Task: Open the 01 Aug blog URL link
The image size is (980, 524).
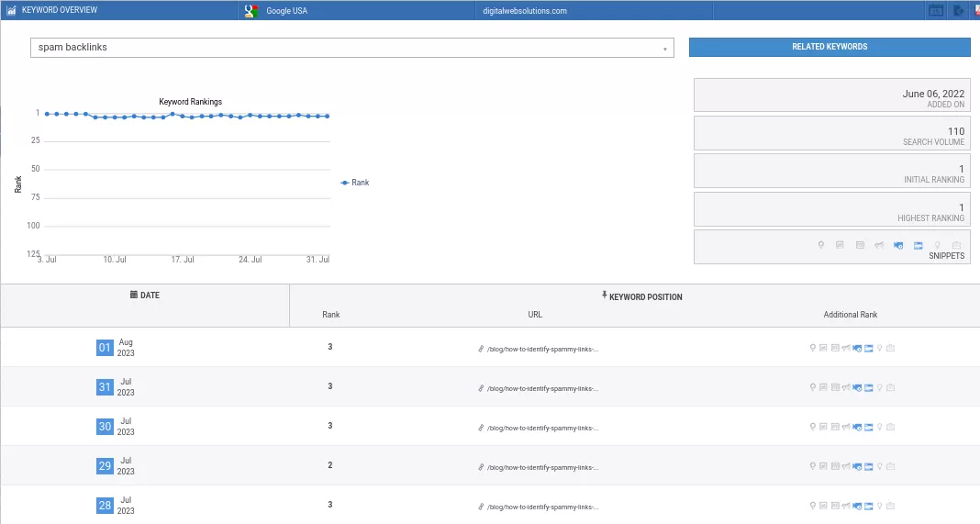Action: point(542,349)
